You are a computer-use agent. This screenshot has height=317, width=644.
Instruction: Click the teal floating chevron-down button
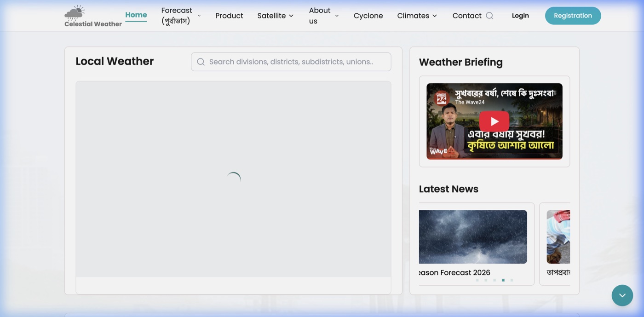(x=622, y=295)
